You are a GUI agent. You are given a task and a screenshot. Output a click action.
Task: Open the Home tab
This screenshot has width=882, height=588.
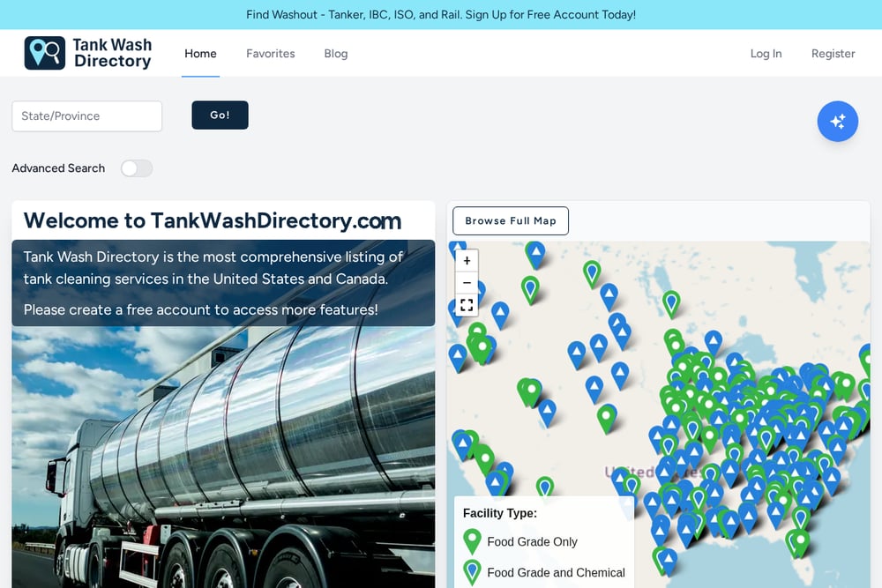pos(200,54)
